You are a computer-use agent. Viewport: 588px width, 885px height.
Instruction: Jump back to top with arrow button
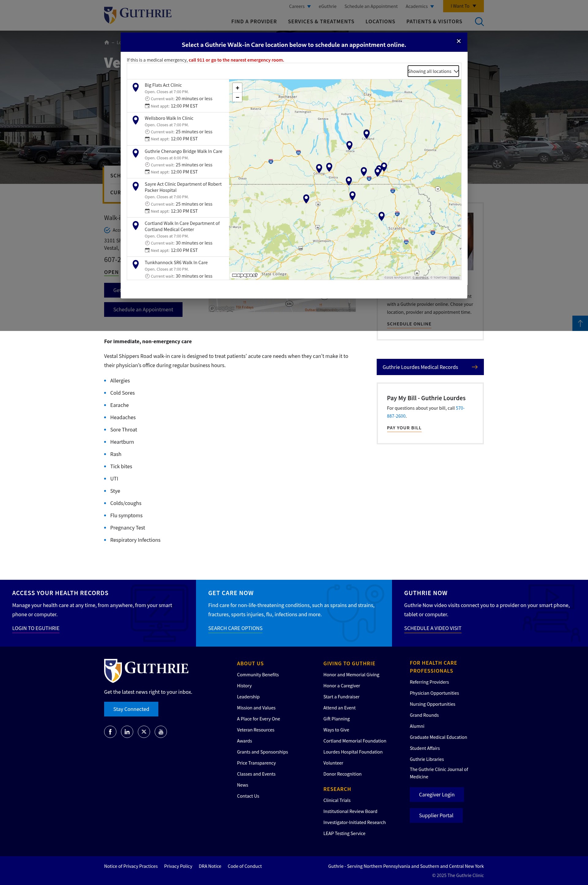click(x=580, y=323)
